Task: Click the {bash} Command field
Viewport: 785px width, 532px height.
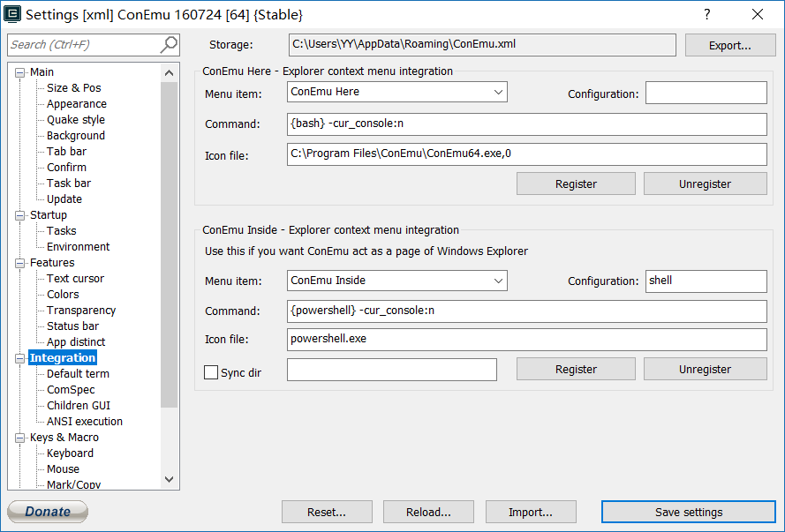Action: 526,124
